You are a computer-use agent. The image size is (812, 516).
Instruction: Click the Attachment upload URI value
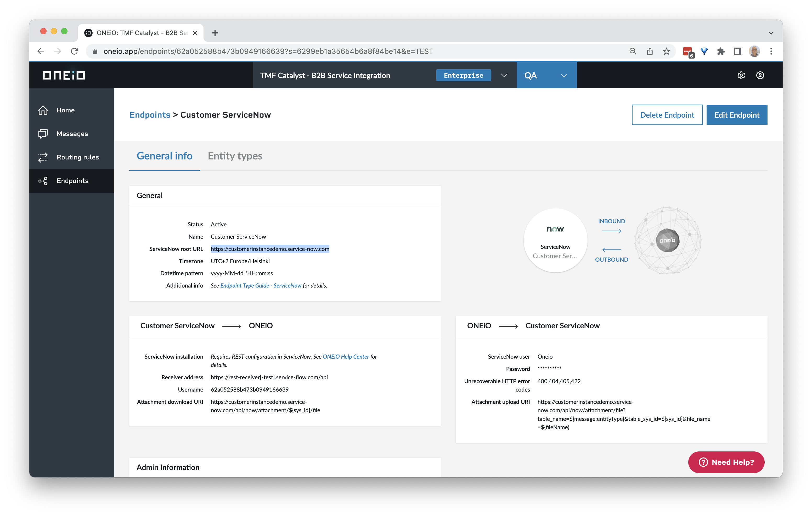coord(624,415)
